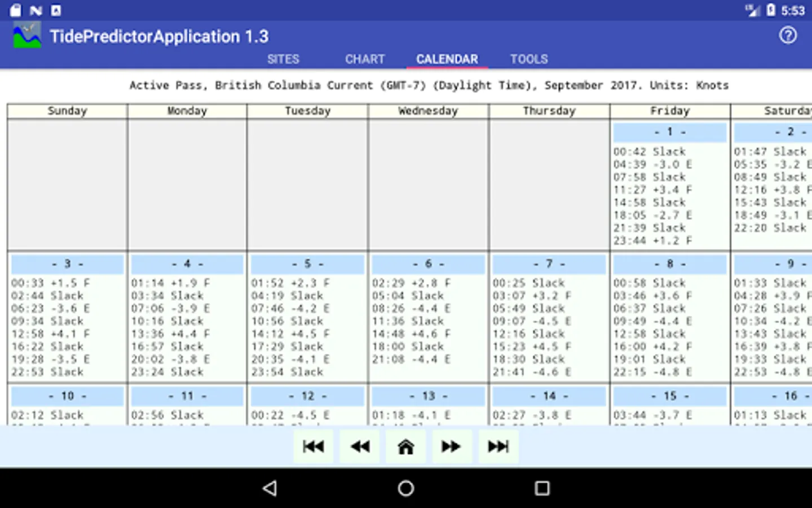
Task: Select day header - 5 -
Action: click(x=308, y=264)
